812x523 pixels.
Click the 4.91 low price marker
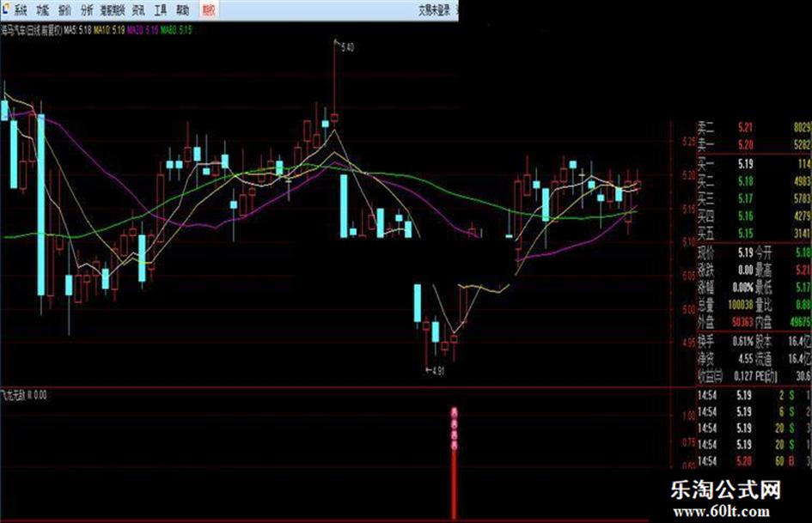point(437,371)
